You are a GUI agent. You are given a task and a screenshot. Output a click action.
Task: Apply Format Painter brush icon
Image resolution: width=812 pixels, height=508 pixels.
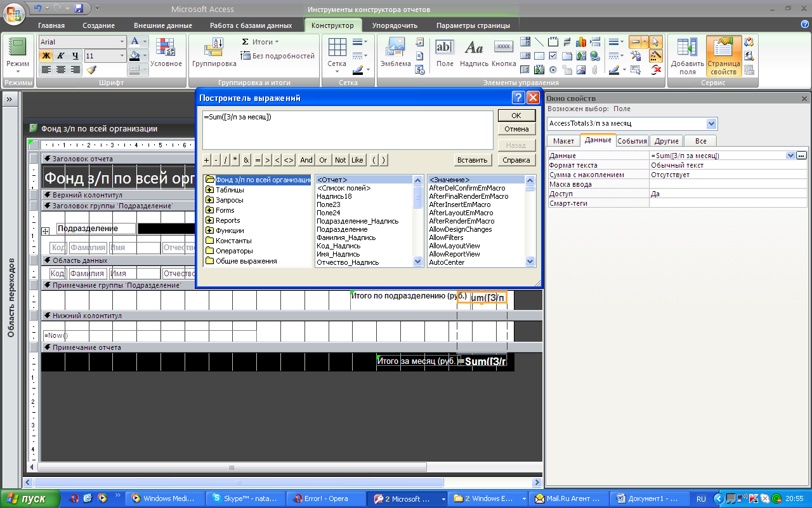click(91, 70)
